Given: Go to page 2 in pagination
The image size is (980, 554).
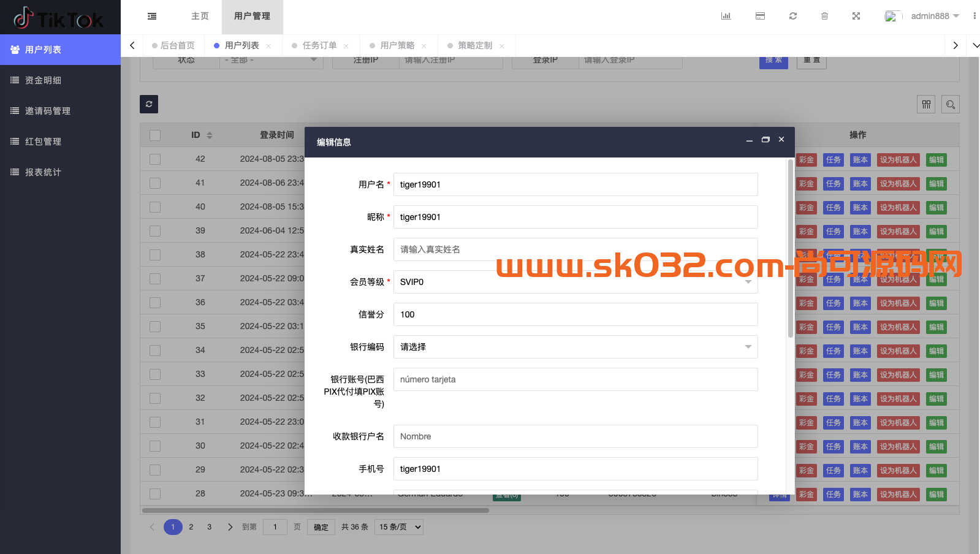Looking at the screenshot, I should (191, 527).
